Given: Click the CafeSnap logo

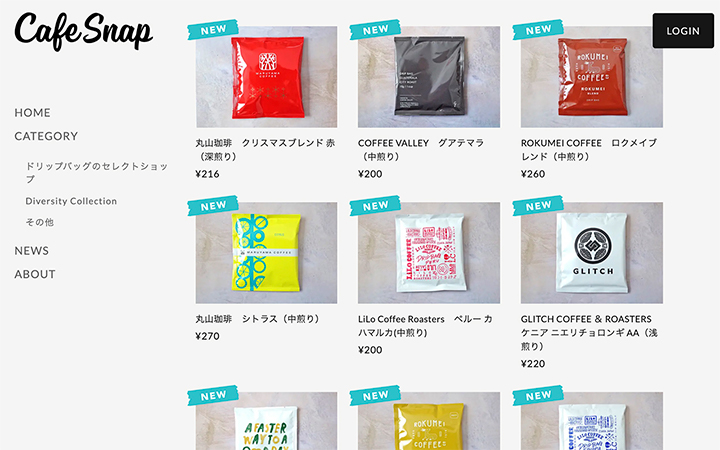Looking at the screenshot, I should pyautogui.click(x=84, y=31).
